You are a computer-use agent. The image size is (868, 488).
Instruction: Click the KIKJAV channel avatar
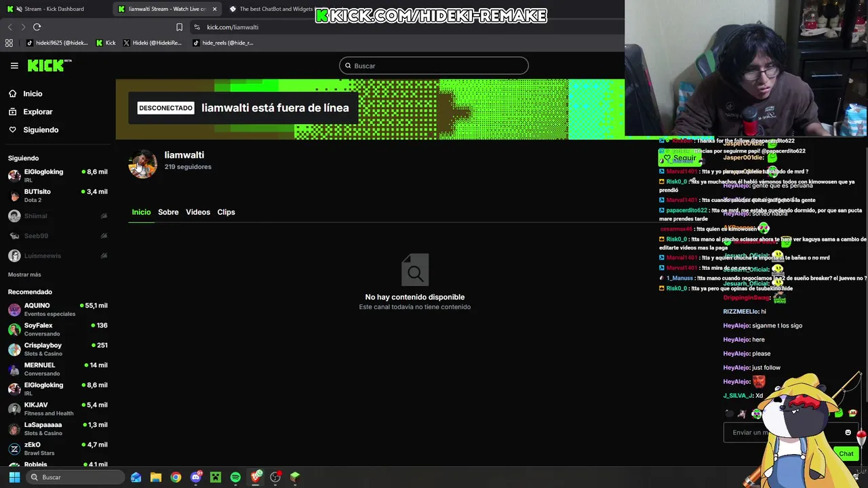(x=14, y=409)
